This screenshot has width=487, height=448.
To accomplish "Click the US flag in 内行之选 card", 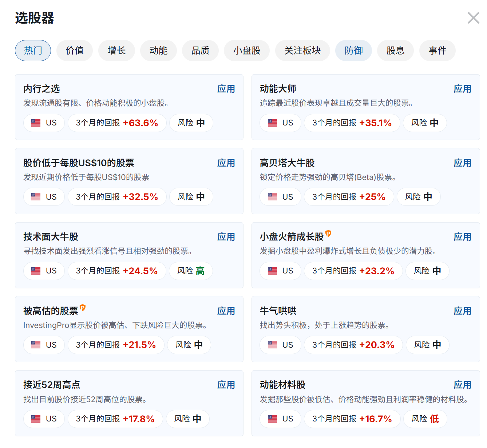I will coord(36,123).
